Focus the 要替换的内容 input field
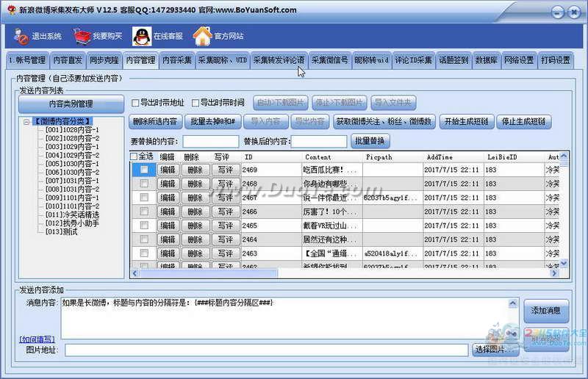Image resolution: width=588 pixels, height=379 pixels. point(211,141)
